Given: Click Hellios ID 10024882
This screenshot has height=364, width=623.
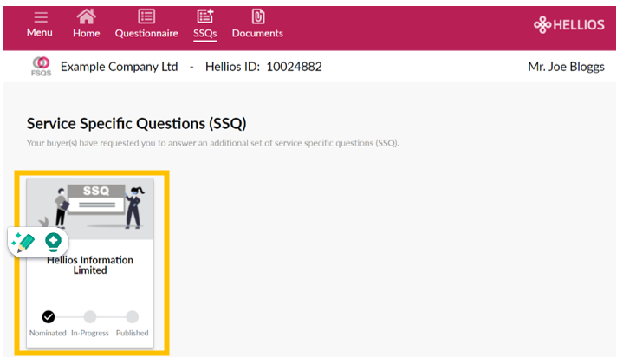Looking at the screenshot, I should [263, 67].
